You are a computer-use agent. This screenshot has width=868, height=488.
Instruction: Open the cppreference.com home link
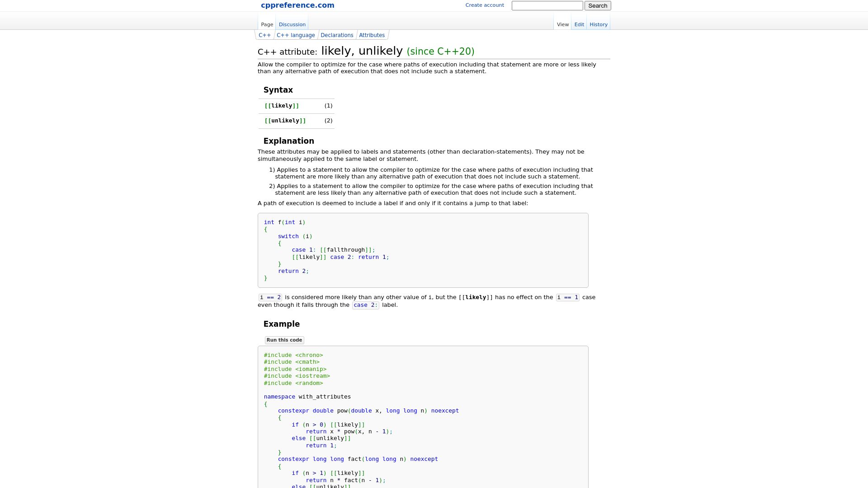pyautogui.click(x=297, y=5)
